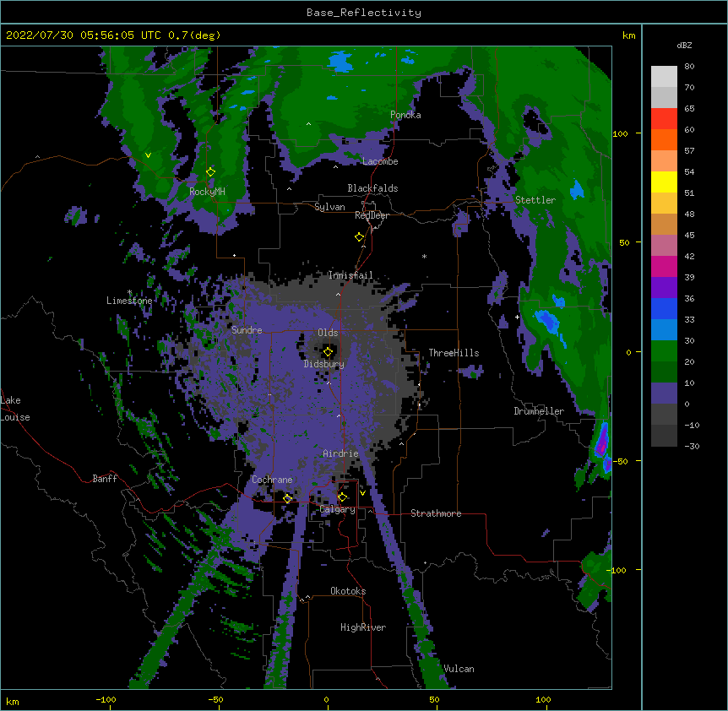This screenshot has width=728, height=711.
Task: Click the 65 value in dBZ legend
Action: pos(689,109)
